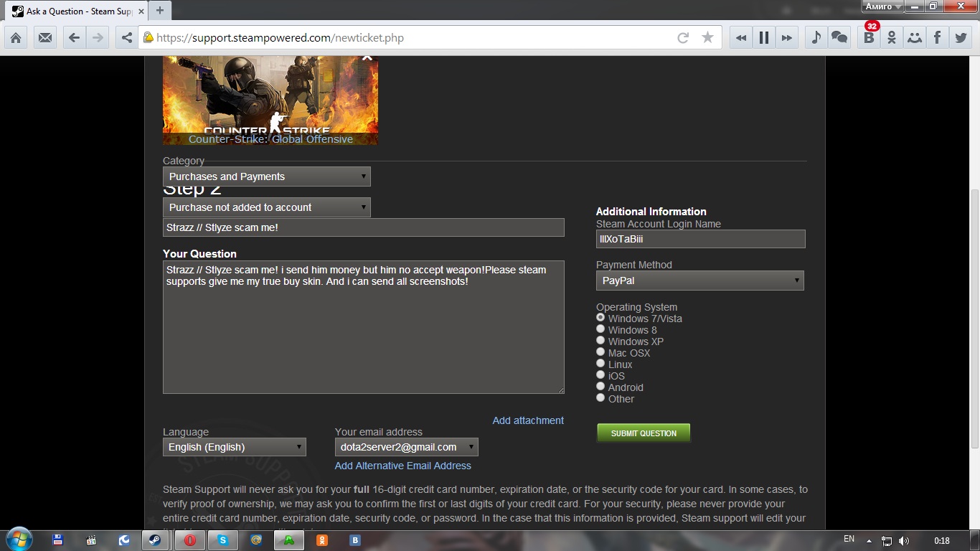This screenshot has width=980, height=551.
Task: Select Linux operating system
Action: (x=600, y=364)
